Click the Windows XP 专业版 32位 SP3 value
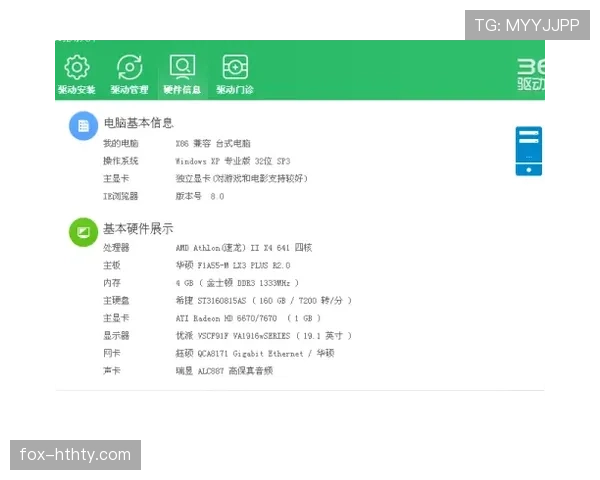 (x=233, y=161)
